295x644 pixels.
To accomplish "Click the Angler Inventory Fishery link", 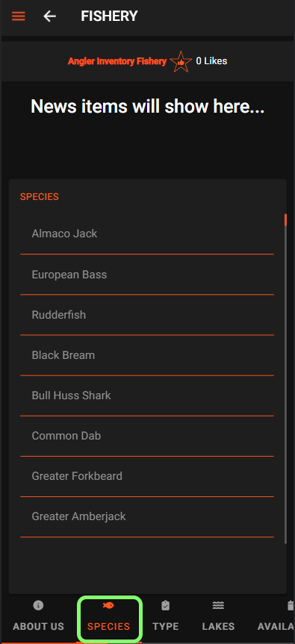I will point(117,62).
